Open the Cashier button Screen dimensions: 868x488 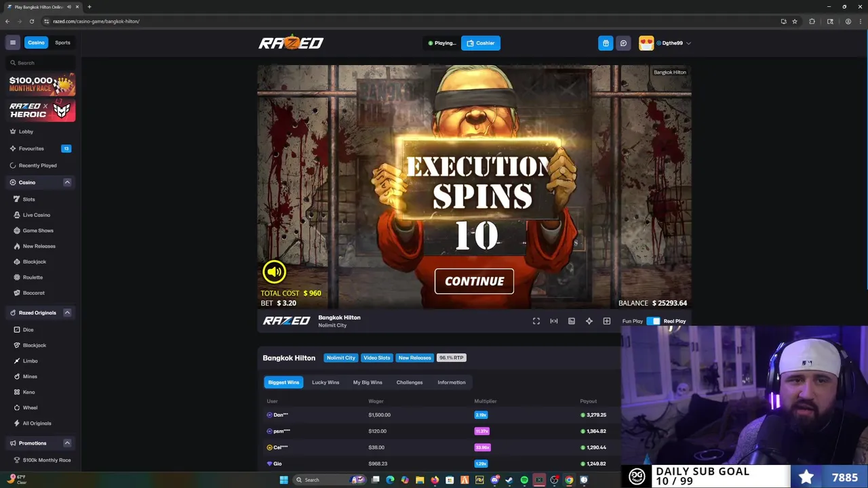pyautogui.click(x=481, y=43)
